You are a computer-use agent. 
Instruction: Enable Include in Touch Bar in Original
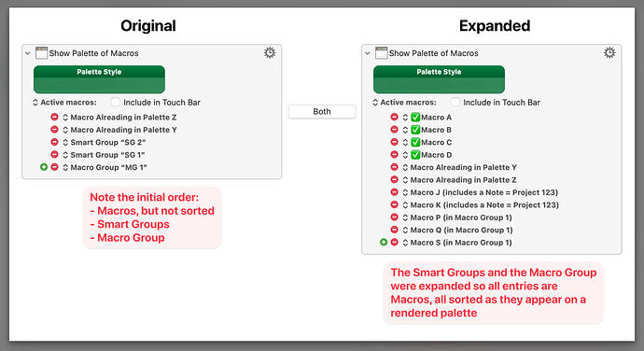pos(116,102)
